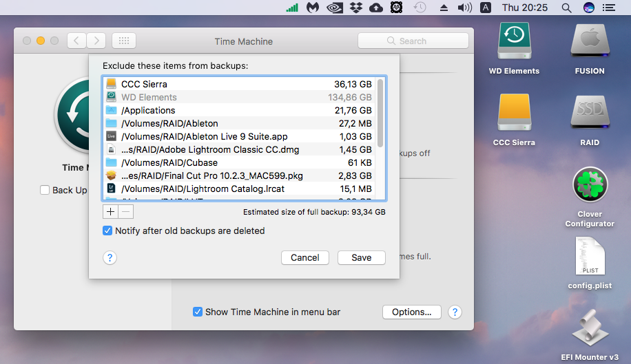Toggle Notify after old backups are deleted
The image size is (631, 364).
click(107, 231)
